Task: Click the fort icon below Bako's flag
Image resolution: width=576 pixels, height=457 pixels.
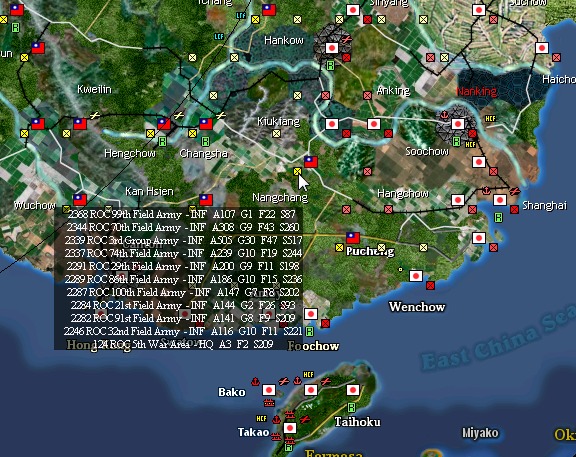Action: [x=269, y=403]
